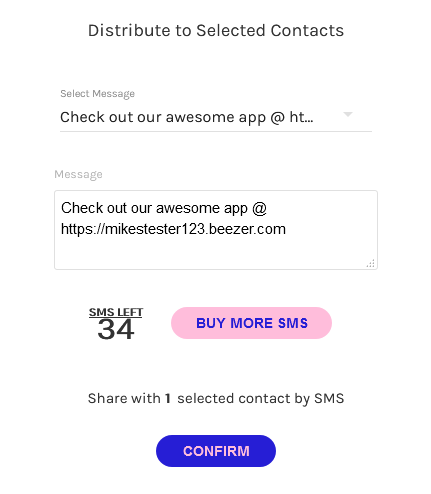The width and height of the screenshot is (431, 494).
Task: Place cursor after 'awesome app @' in message
Action: pyautogui.click(x=267, y=208)
